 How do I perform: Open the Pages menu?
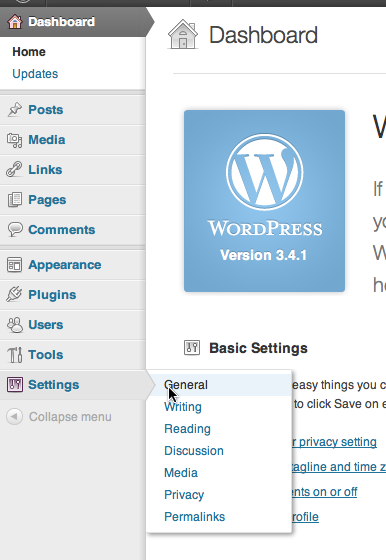[47, 200]
